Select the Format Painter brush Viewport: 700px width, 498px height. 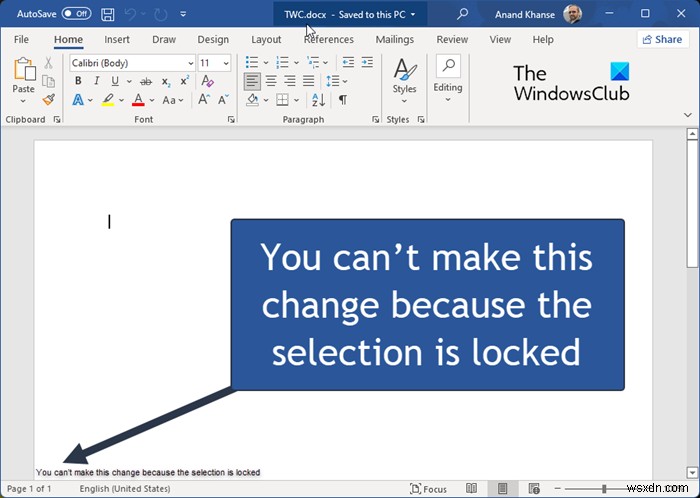click(49, 100)
